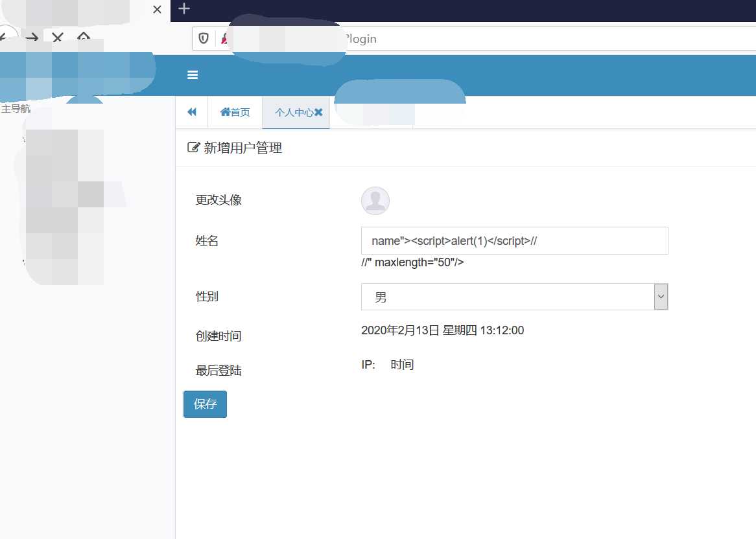Close the current browser tab
The image size is (756, 539).
[157, 10]
